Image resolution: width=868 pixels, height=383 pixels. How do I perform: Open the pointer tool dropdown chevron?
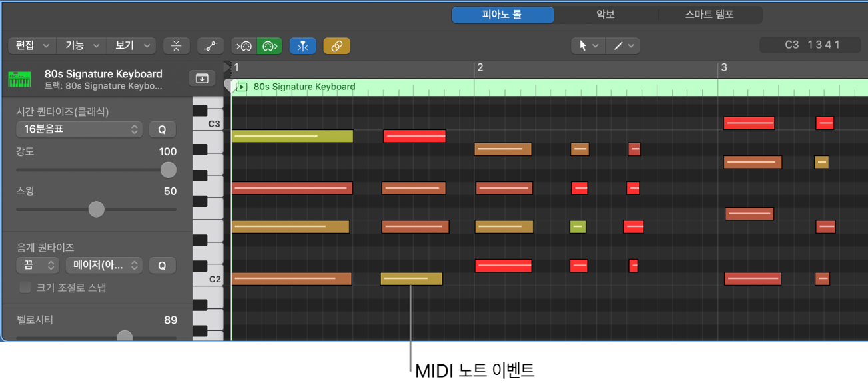[596, 45]
